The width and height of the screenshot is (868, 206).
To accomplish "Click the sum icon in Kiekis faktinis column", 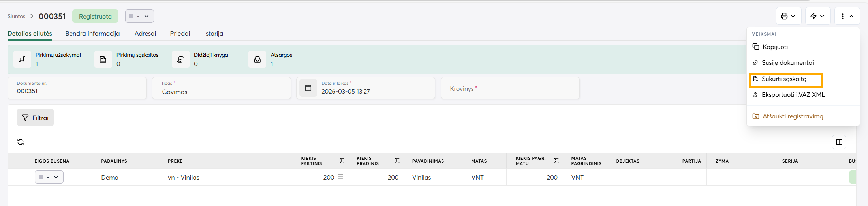I will click(342, 161).
